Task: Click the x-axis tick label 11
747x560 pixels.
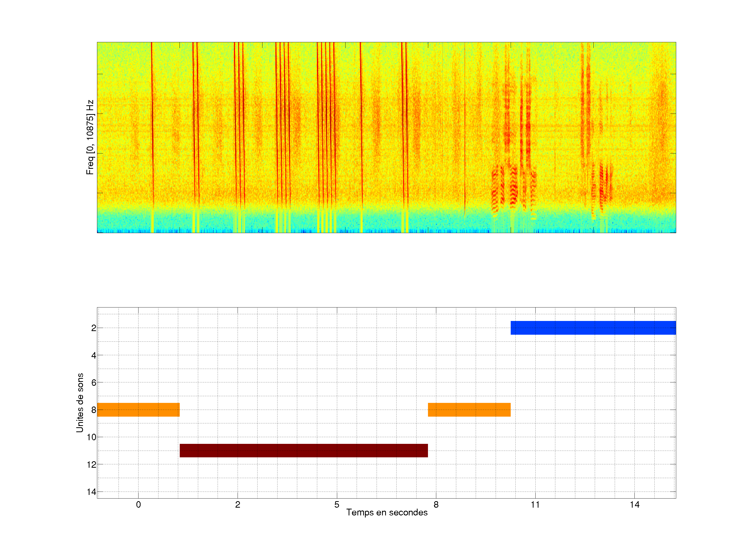Action: (x=535, y=505)
